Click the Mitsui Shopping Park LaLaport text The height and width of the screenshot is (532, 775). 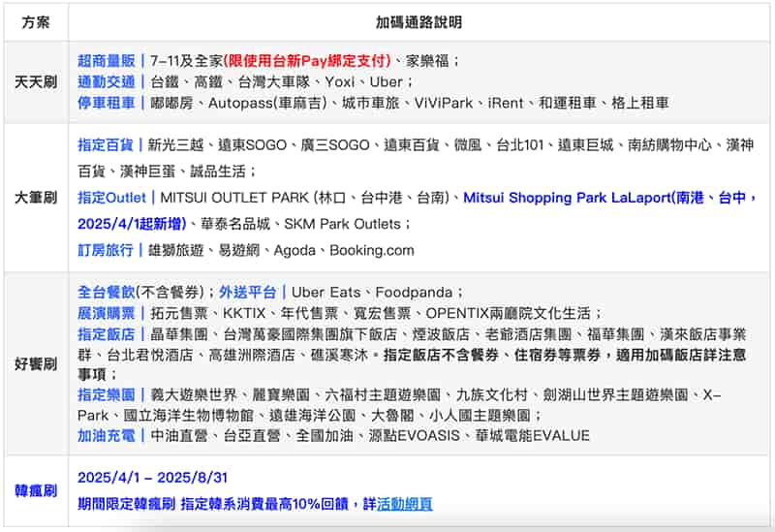point(567,198)
